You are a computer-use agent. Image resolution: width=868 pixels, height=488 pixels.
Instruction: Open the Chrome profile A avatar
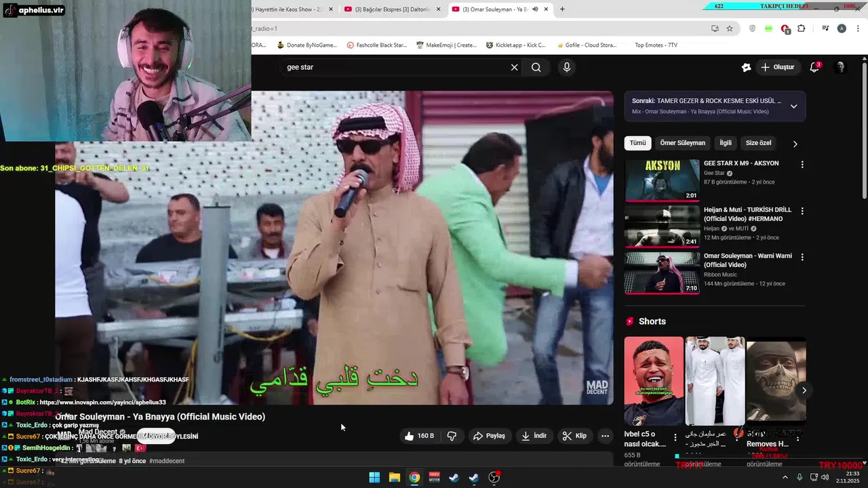(x=842, y=28)
